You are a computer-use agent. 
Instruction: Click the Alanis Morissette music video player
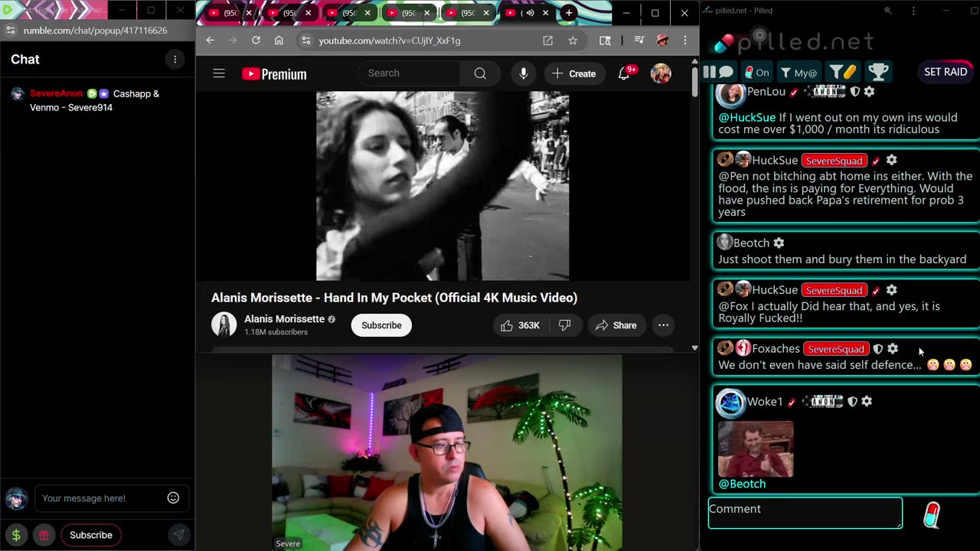(x=443, y=186)
